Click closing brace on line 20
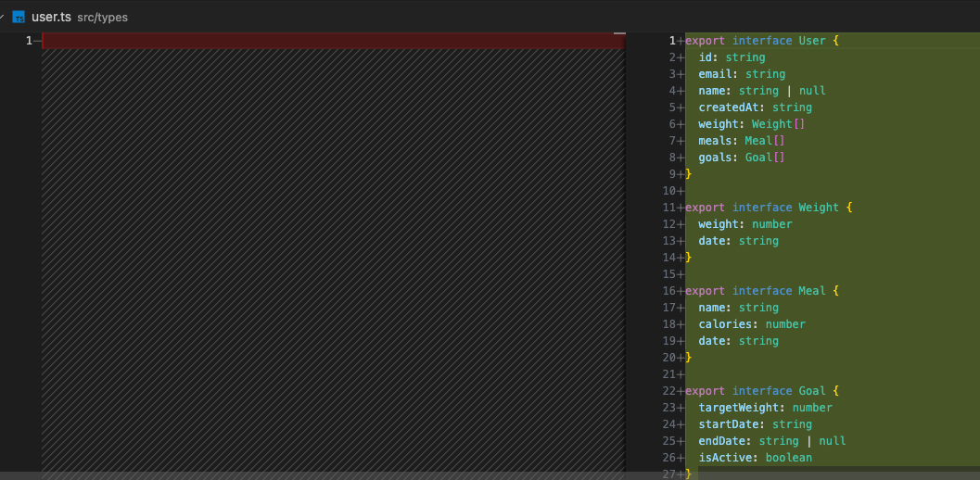980x480 pixels. 689,358
